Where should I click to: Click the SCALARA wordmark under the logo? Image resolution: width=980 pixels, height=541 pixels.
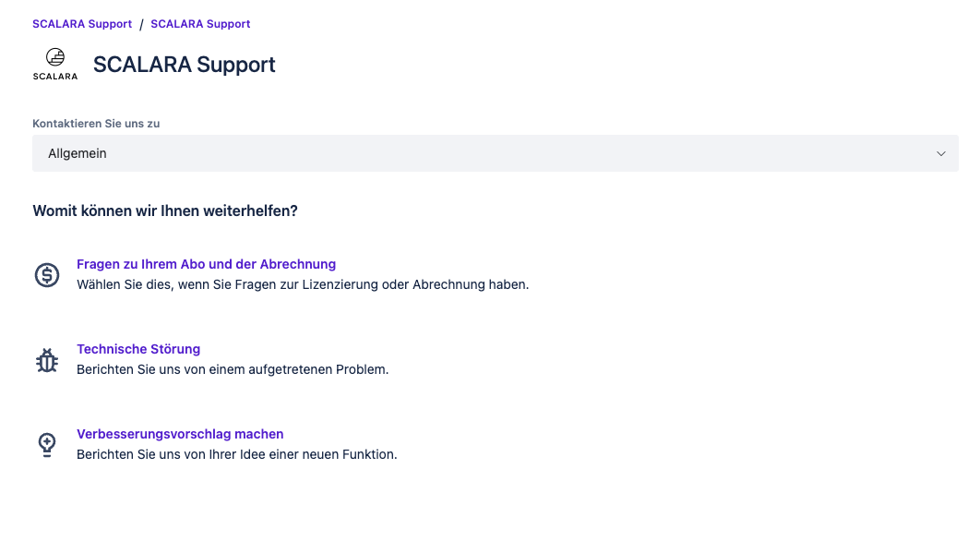55,77
